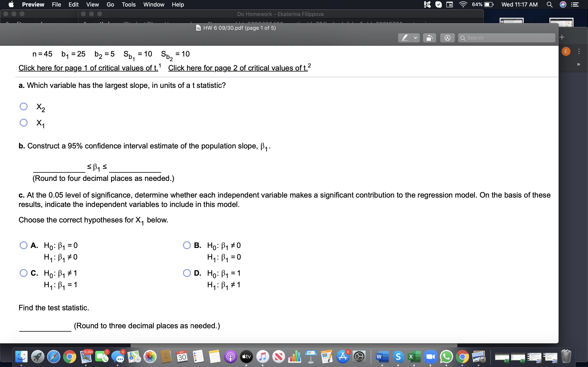588x367 pixels.
Task: Open the Tools menu
Action: (x=129, y=4)
